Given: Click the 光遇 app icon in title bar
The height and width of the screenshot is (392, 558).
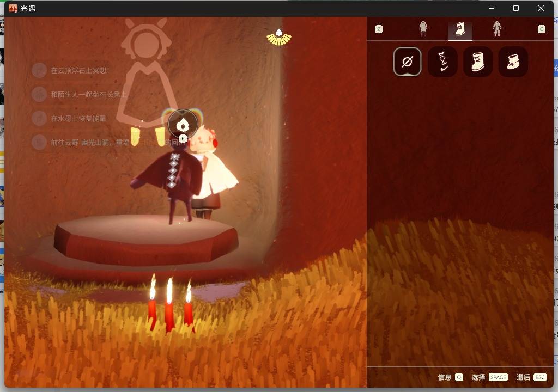Looking at the screenshot, I should coord(13,8).
